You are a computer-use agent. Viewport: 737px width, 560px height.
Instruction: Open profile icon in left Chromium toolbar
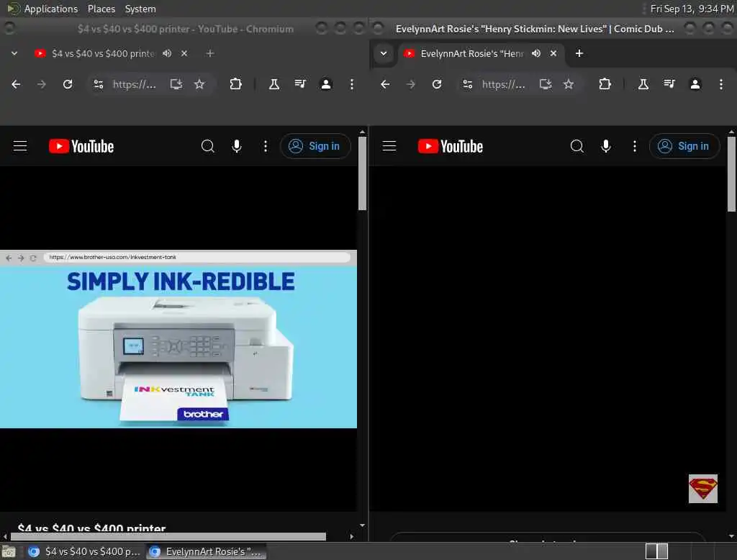326,84
